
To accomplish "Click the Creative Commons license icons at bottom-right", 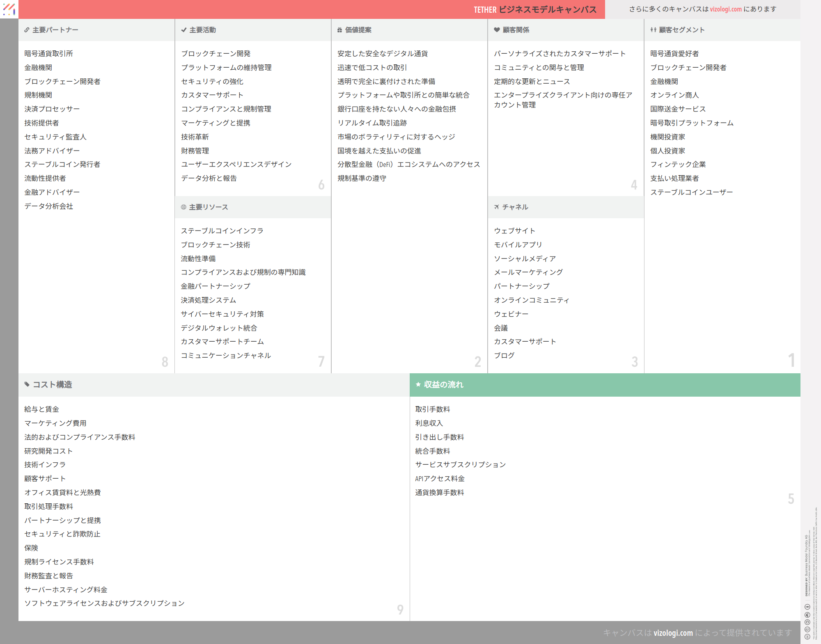I will 807,621.
